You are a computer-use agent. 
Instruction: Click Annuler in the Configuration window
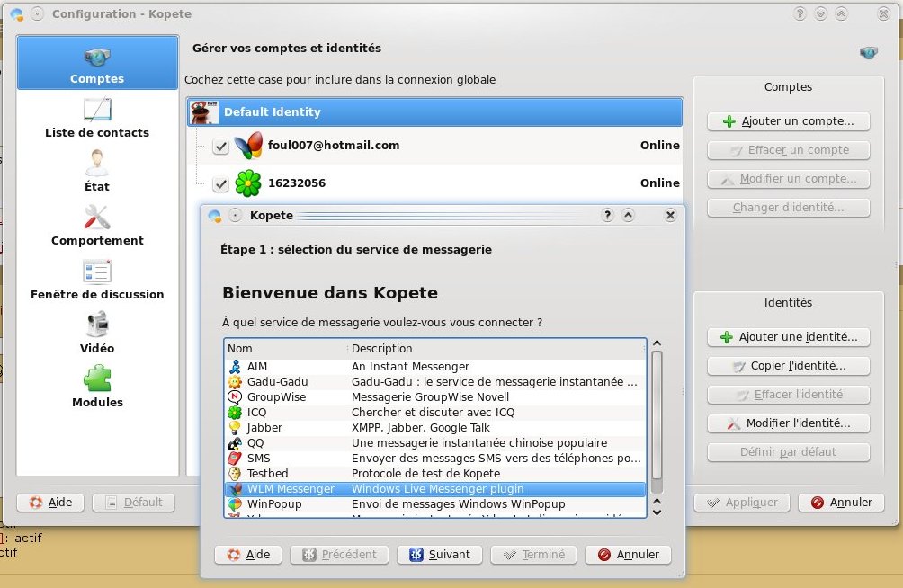841,503
